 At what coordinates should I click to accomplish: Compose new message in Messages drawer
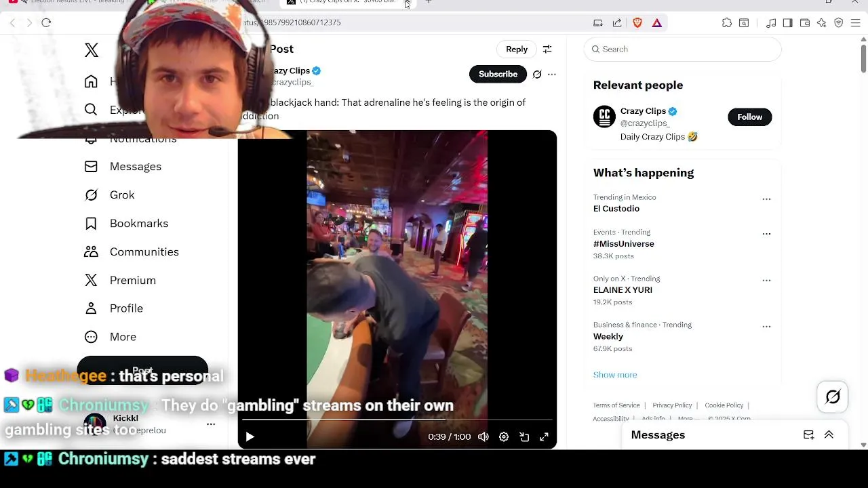[x=809, y=435]
